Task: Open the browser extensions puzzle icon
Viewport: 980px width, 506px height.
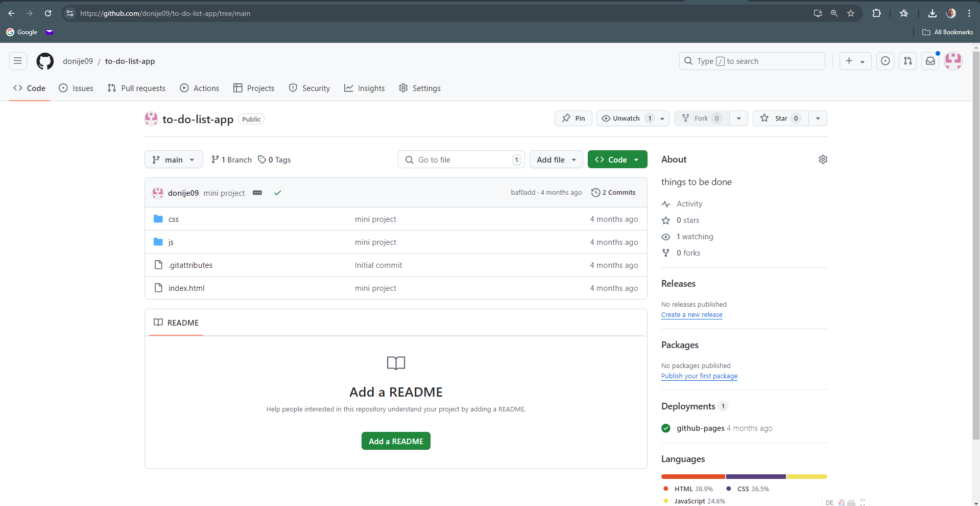Action: click(877, 13)
